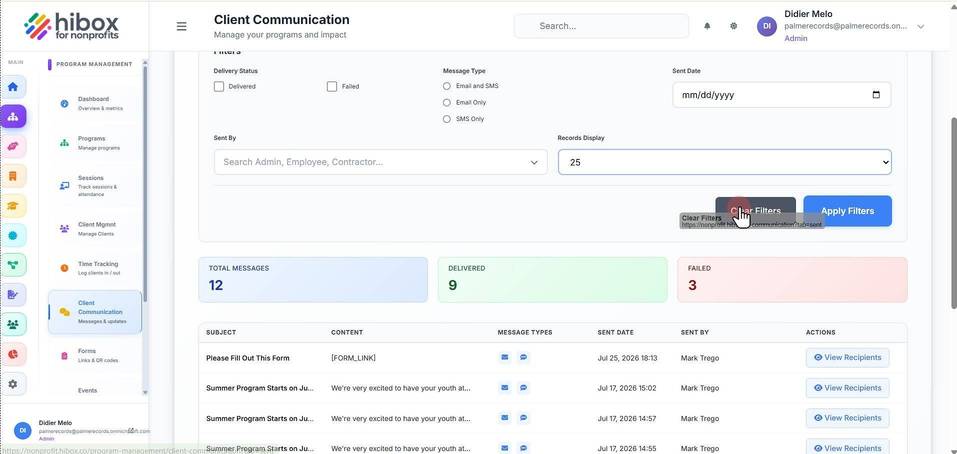Click the pink icon in main sidebar
This screenshot has height=454, width=957.
[x=13, y=146]
